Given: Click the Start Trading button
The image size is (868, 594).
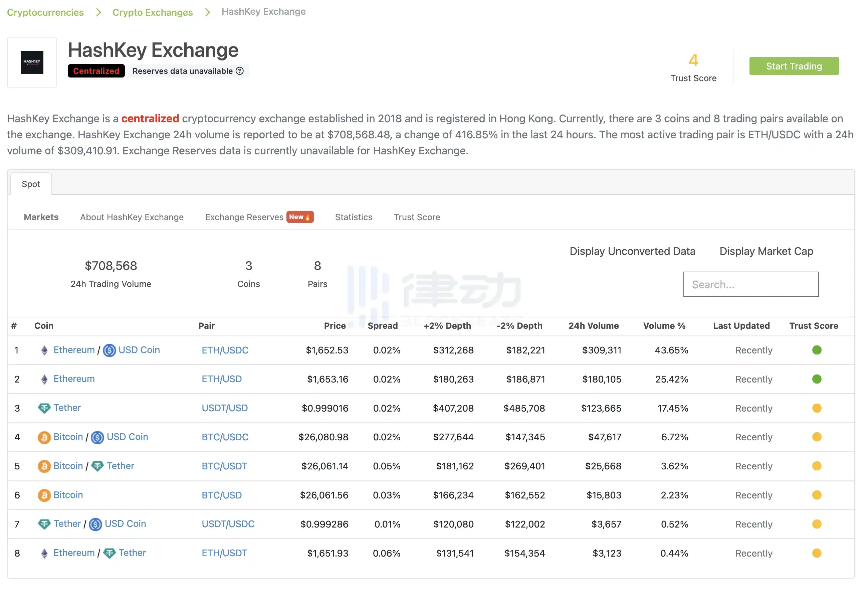Looking at the screenshot, I should pyautogui.click(x=794, y=66).
